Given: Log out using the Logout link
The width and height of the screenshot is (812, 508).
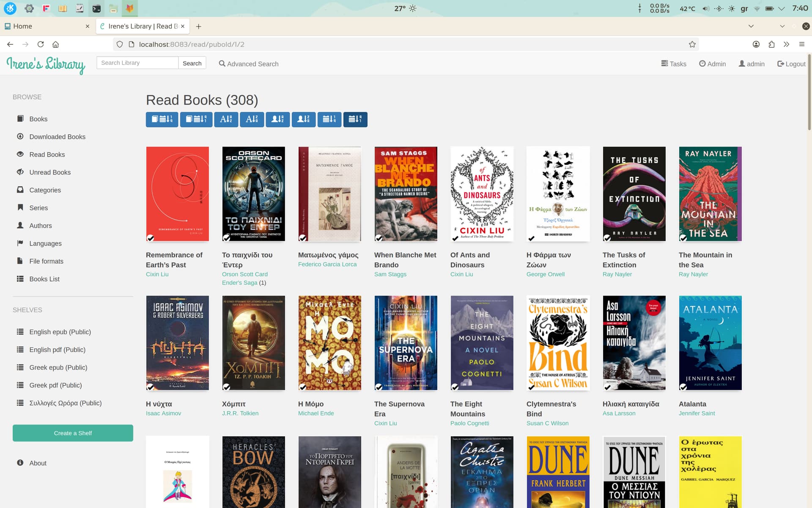Looking at the screenshot, I should tap(791, 63).
